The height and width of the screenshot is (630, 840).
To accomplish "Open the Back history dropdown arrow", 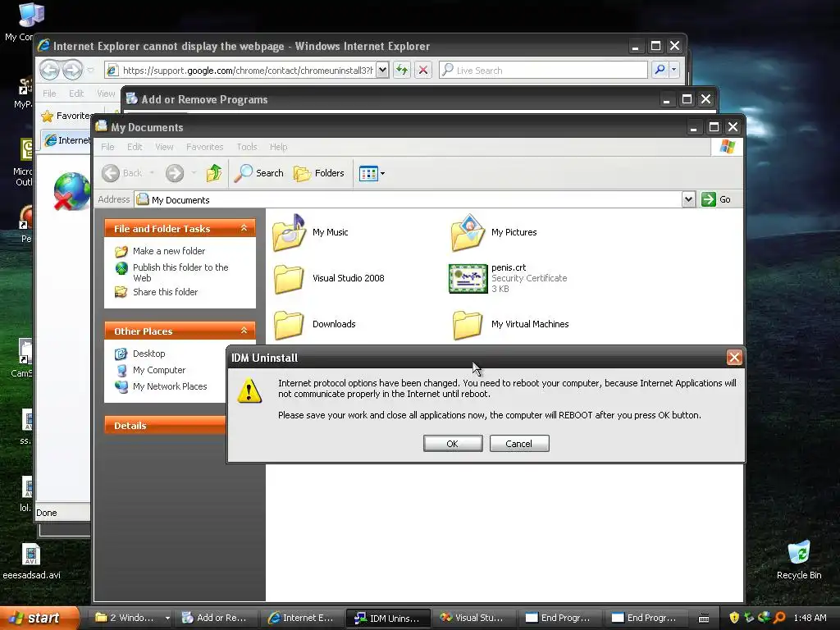I will tap(152, 173).
